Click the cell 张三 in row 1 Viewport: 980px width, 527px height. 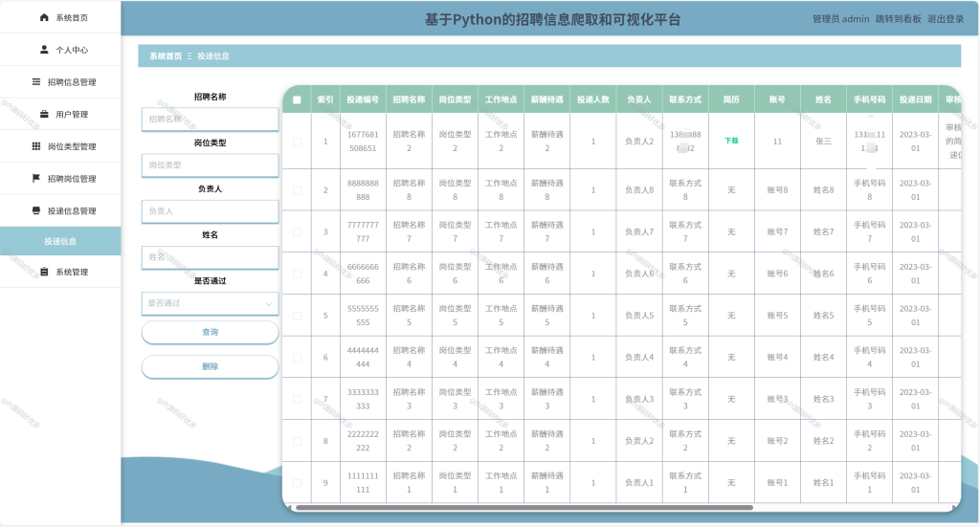[x=824, y=142]
